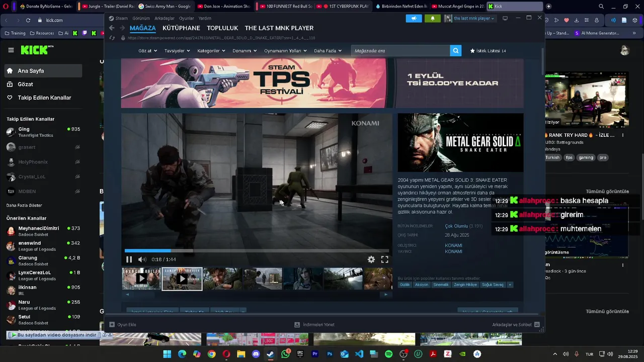This screenshot has height=362, width=644.
Task: Click Steam store search magnifier button
Action: click(455, 51)
